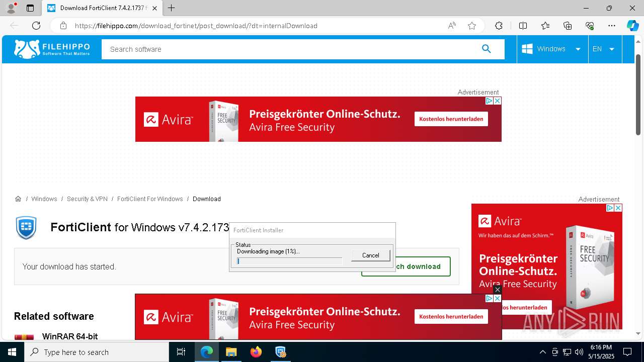Image resolution: width=644 pixels, height=362 pixels.
Task: Open the tab actions menu icon
Action: pyautogui.click(x=30, y=8)
